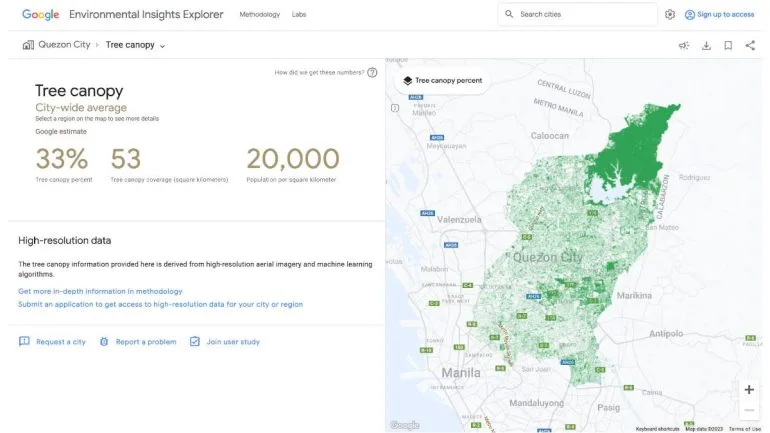Click the Marikina label on map
The height and width of the screenshot is (433, 770).
click(x=634, y=296)
